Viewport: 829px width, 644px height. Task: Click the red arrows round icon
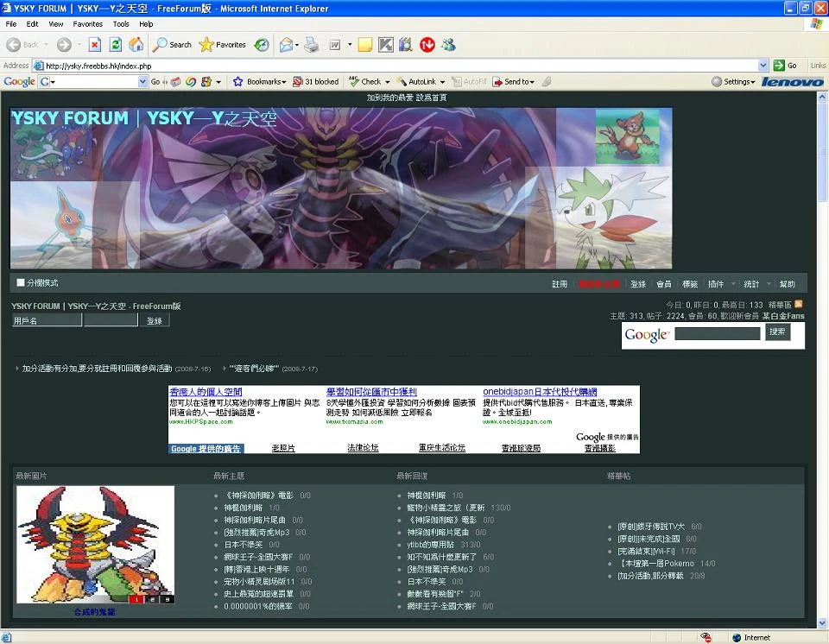pyautogui.click(x=427, y=45)
